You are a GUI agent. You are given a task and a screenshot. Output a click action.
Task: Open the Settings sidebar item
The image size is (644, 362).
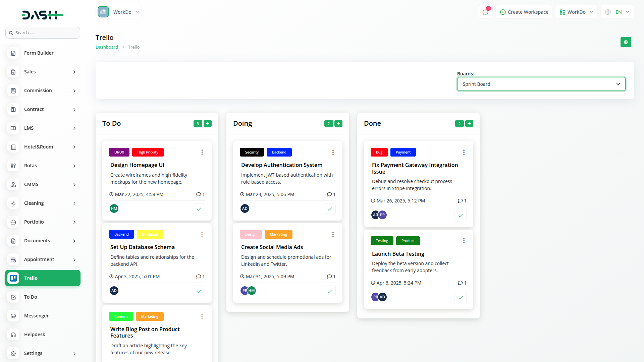(x=43, y=353)
